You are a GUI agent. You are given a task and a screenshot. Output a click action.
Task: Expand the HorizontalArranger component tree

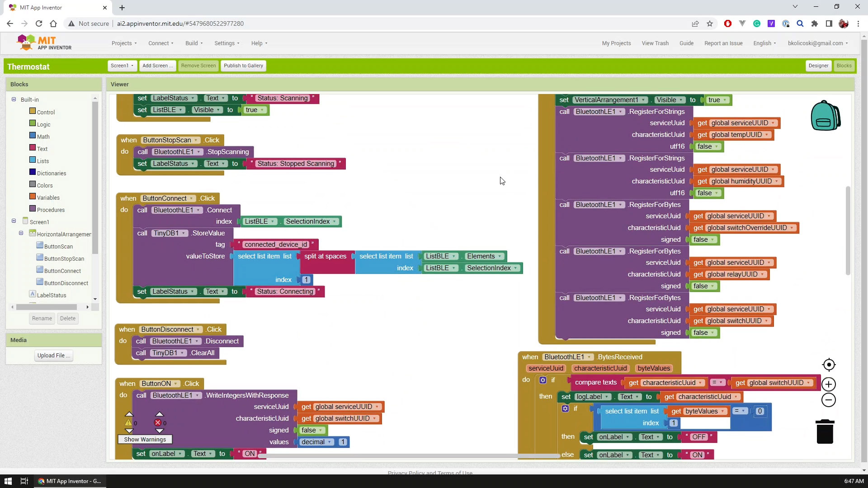(21, 234)
